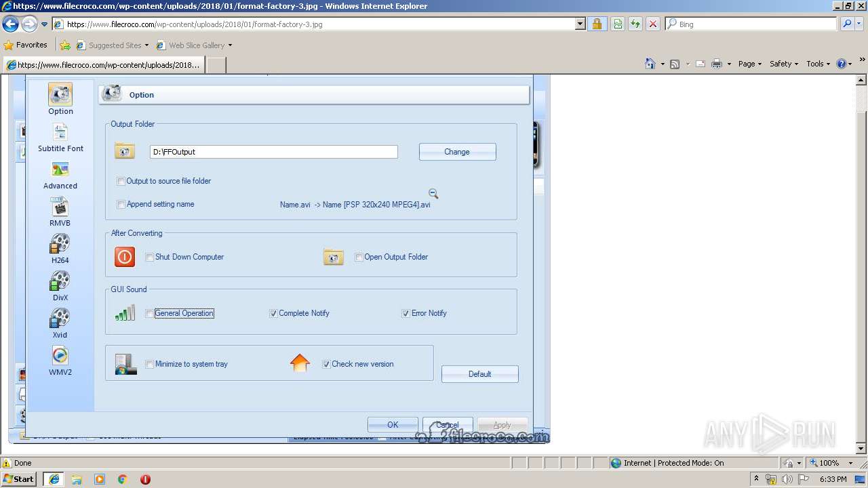868x488 pixels.
Task: Disable Check new version checkbox
Action: [326, 364]
